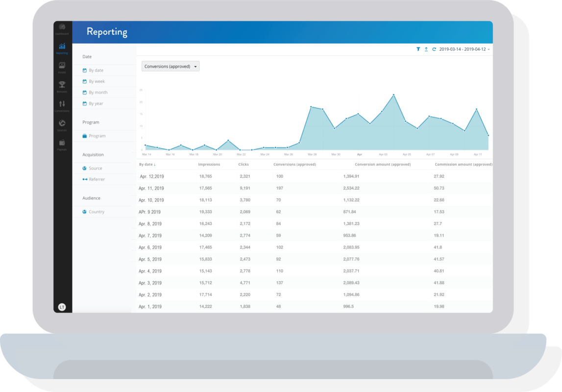
Task: Open the Dashboard from the sidebar
Action: [62, 28]
